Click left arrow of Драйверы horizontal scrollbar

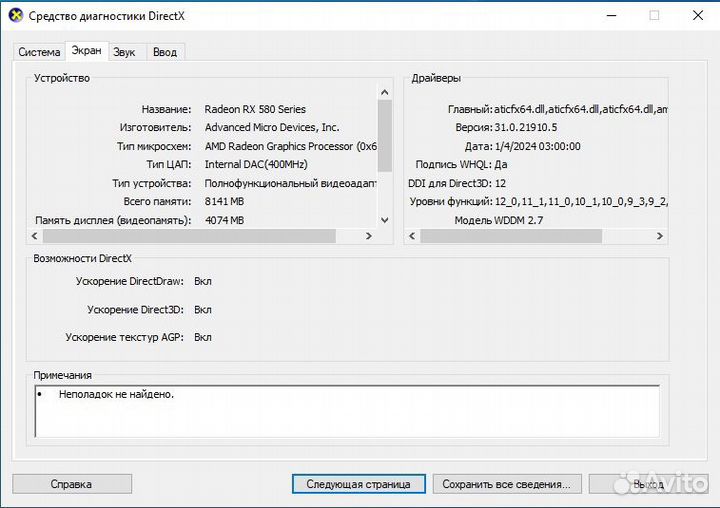(411, 236)
